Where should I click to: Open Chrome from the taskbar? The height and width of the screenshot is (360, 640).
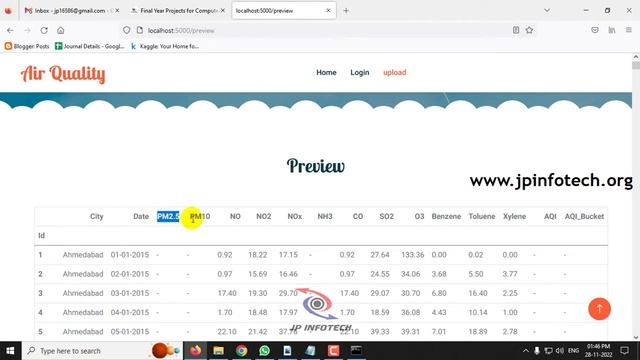point(241,351)
